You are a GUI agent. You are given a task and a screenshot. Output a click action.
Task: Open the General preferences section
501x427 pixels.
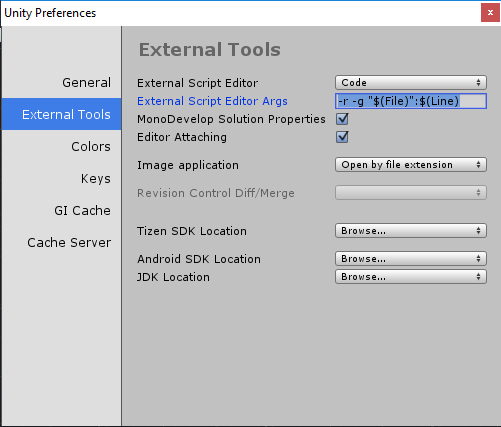coord(62,82)
